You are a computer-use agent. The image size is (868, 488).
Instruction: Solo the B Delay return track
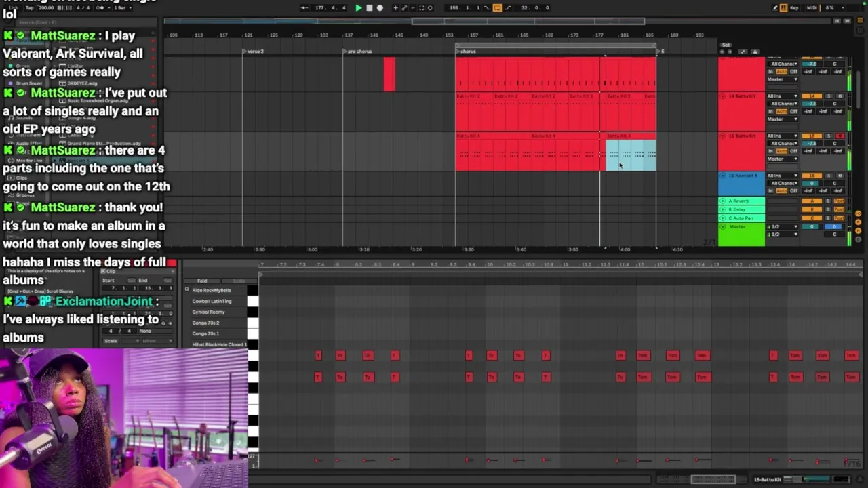pos(827,209)
